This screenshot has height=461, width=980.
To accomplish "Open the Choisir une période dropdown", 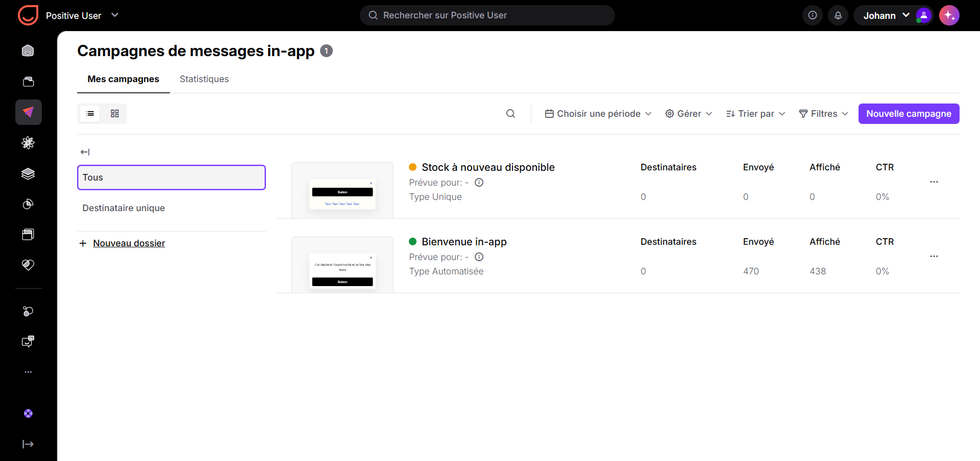I will (x=598, y=114).
